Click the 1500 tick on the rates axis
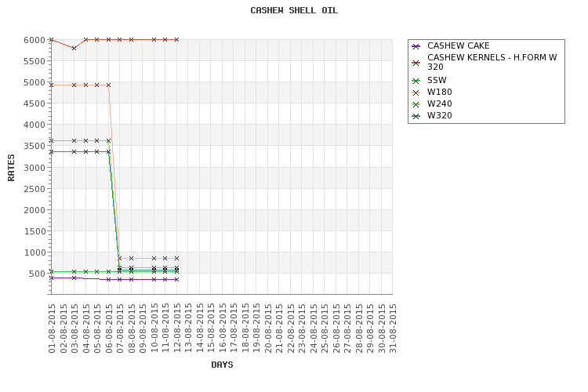Screen dimensions: 588x392 point(34,231)
